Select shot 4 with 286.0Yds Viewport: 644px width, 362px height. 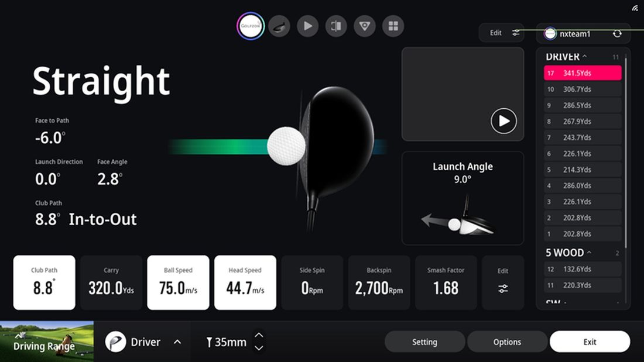583,185
